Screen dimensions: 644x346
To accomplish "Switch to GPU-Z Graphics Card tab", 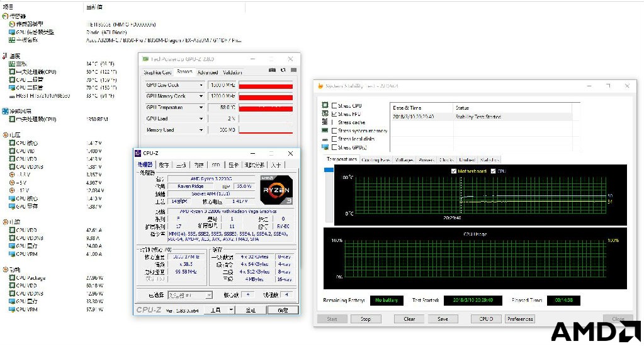I will pos(157,72).
